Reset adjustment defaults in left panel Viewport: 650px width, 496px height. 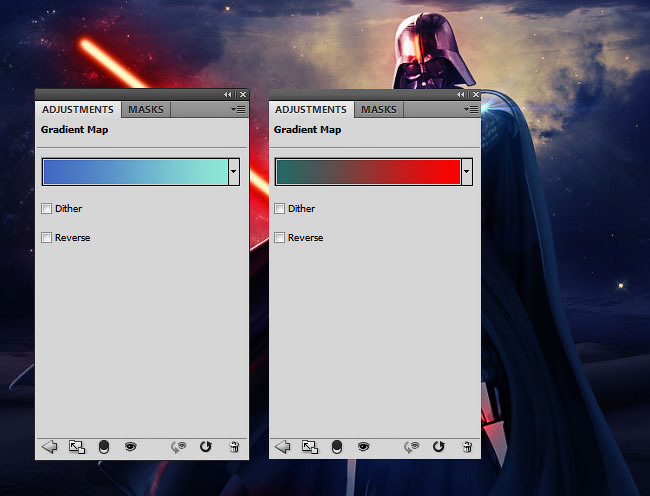tap(206, 447)
